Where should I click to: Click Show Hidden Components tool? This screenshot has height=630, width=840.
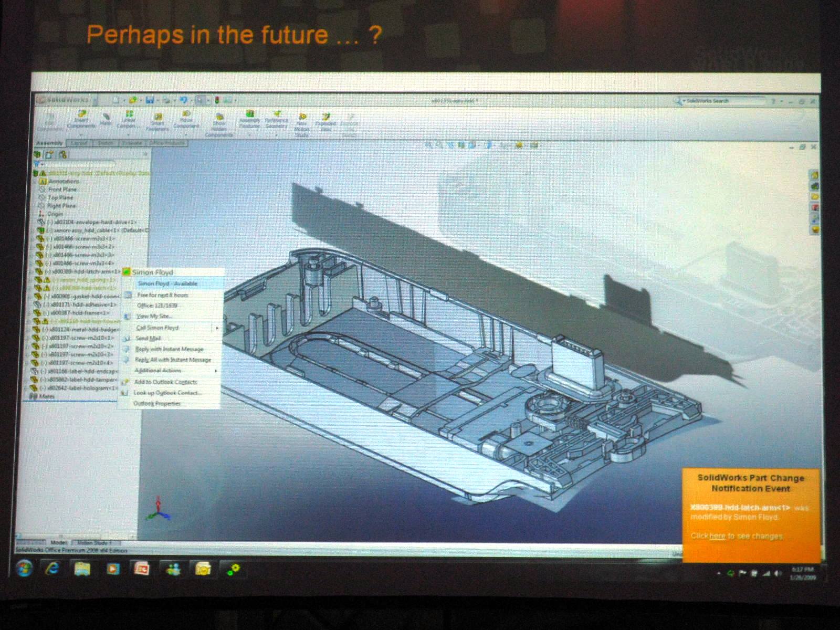(219, 125)
